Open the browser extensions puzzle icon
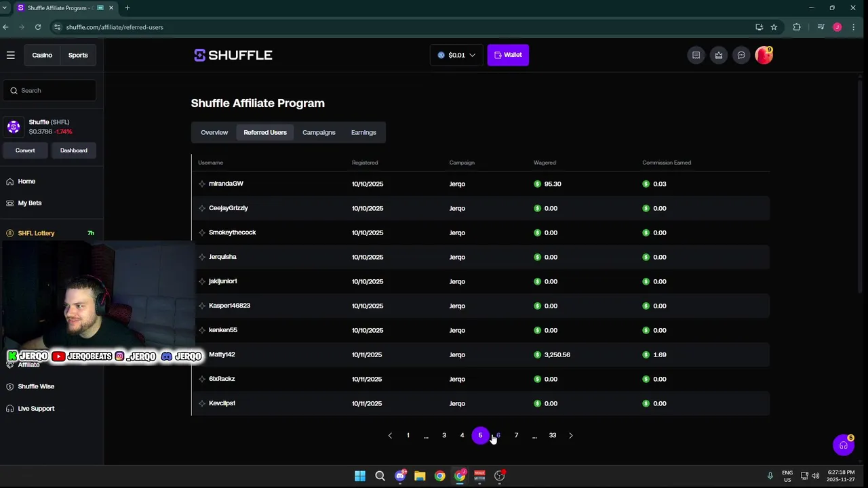The height and width of the screenshot is (488, 868). (x=797, y=27)
